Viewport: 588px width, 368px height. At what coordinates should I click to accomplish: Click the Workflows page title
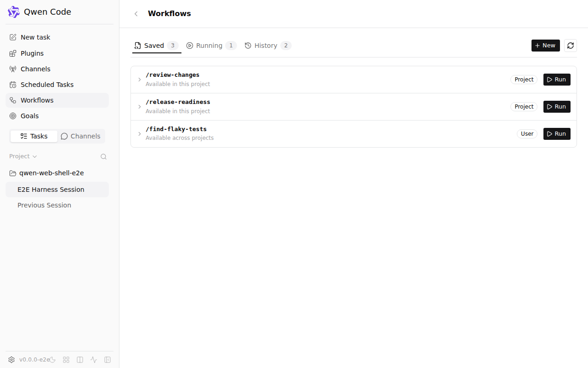click(170, 14)
